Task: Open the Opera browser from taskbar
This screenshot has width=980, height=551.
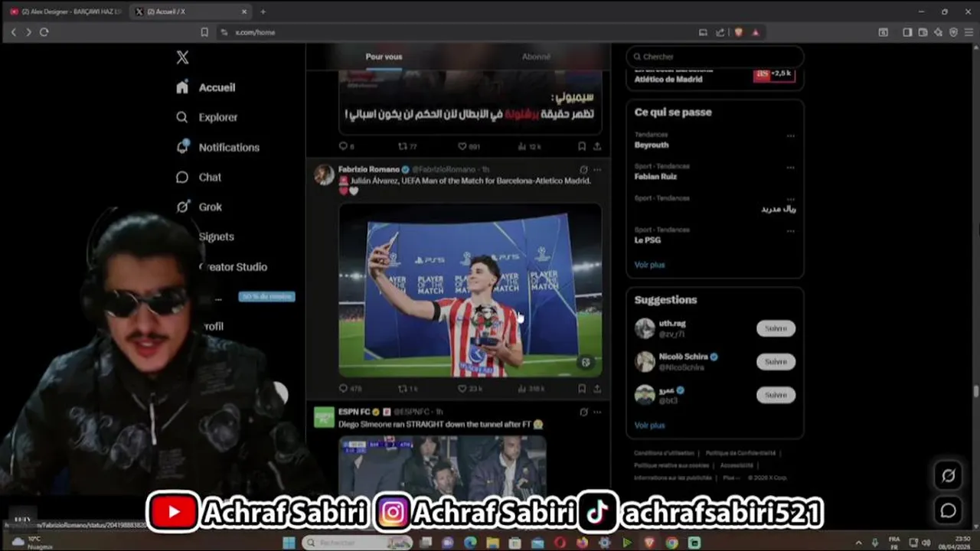Action: click(560, 543)
